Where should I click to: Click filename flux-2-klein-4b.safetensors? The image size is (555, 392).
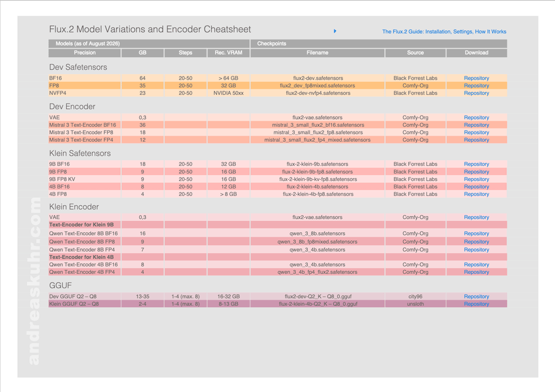coord(318,187)
